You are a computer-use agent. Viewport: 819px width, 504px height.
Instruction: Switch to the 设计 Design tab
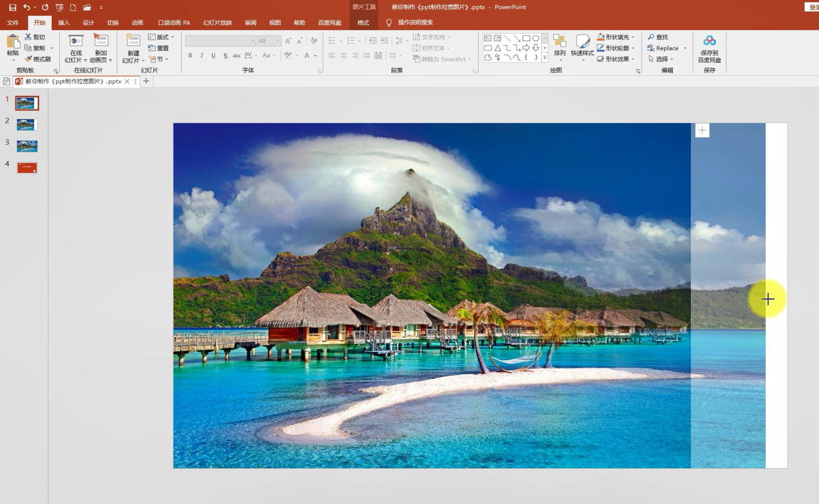click(x=88, y=23)
